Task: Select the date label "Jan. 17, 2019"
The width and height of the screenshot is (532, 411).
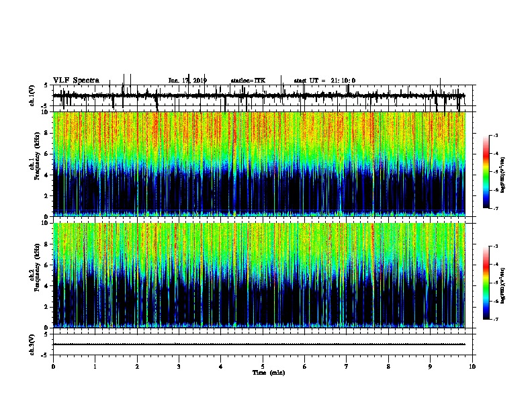Action: coord(187,81)
